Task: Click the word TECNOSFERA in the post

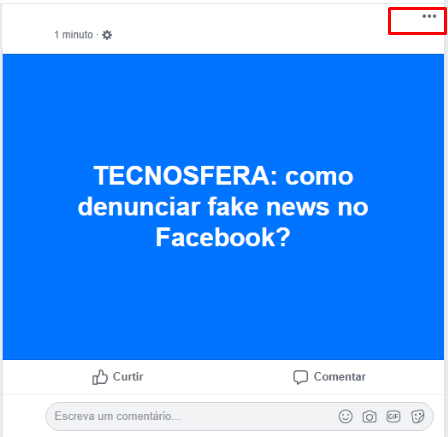Action: tap(186, 176)
